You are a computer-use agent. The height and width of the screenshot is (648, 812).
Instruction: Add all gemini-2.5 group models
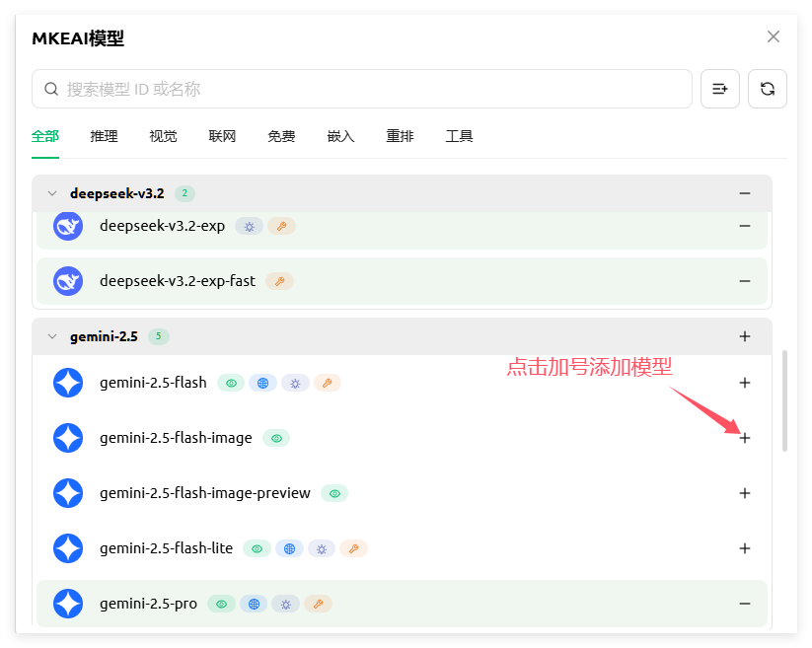tap(745, 336)
